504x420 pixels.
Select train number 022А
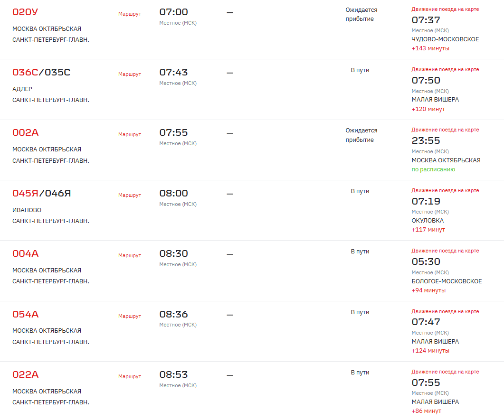tap(25, 375)
